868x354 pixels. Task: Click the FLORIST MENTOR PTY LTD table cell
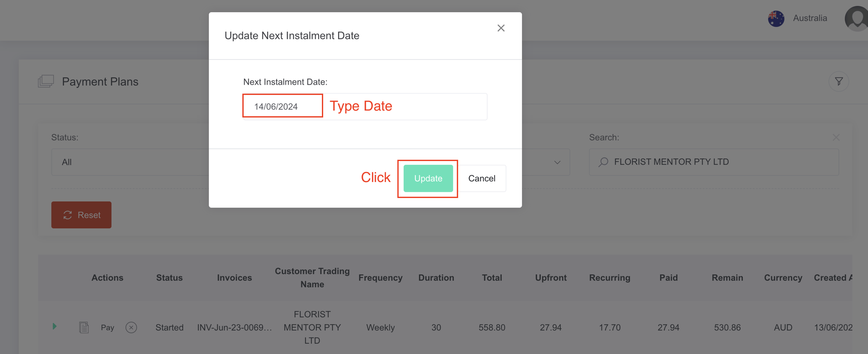point(312,327)
